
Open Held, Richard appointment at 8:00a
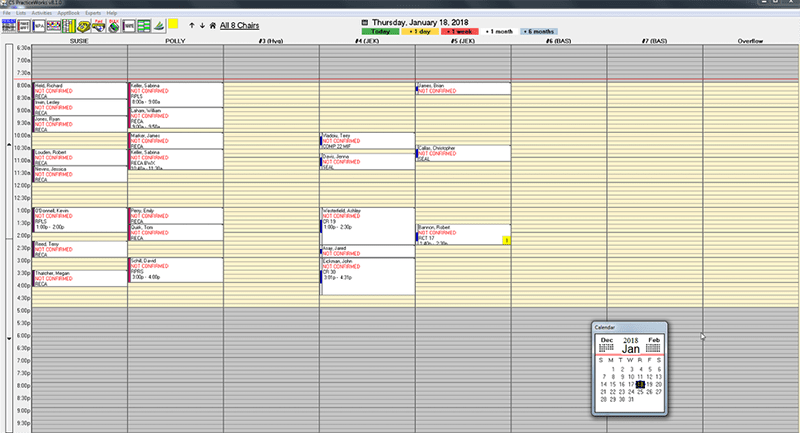(x=80, y=91)
